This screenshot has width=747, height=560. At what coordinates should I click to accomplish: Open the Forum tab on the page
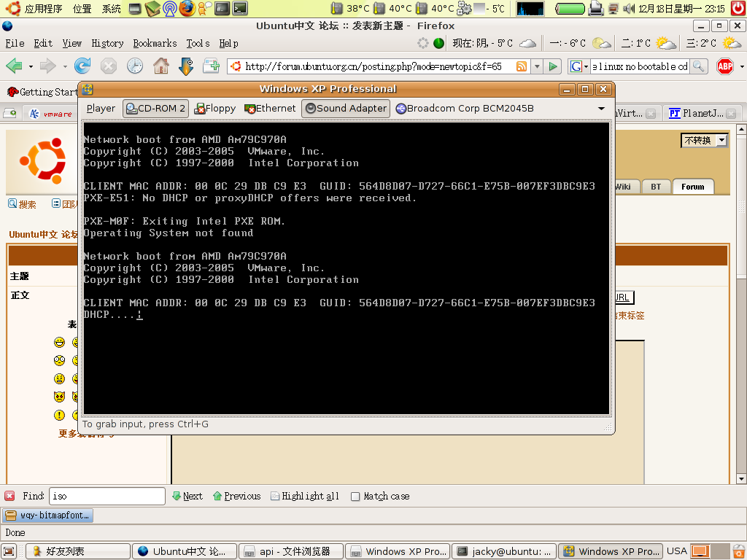point(693,187)
